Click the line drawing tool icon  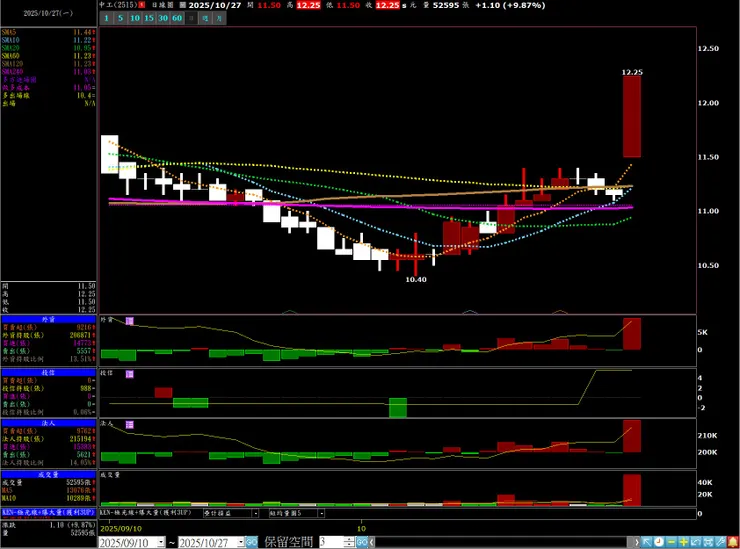click(x=696, y=542)
